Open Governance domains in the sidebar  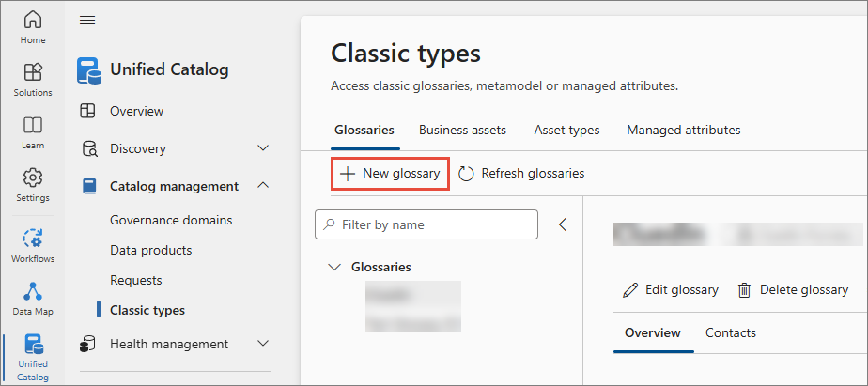point(171,220)
